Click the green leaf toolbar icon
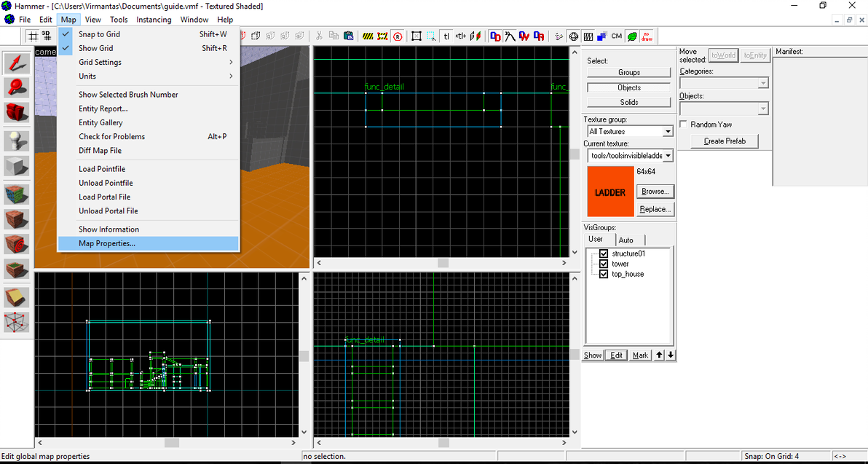Screen dimensions: 868x464 632,36
